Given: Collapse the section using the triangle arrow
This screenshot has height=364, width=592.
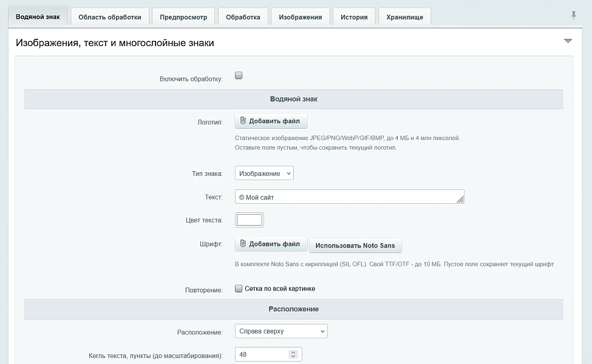Looking at the screenshot, I should 568,41.
